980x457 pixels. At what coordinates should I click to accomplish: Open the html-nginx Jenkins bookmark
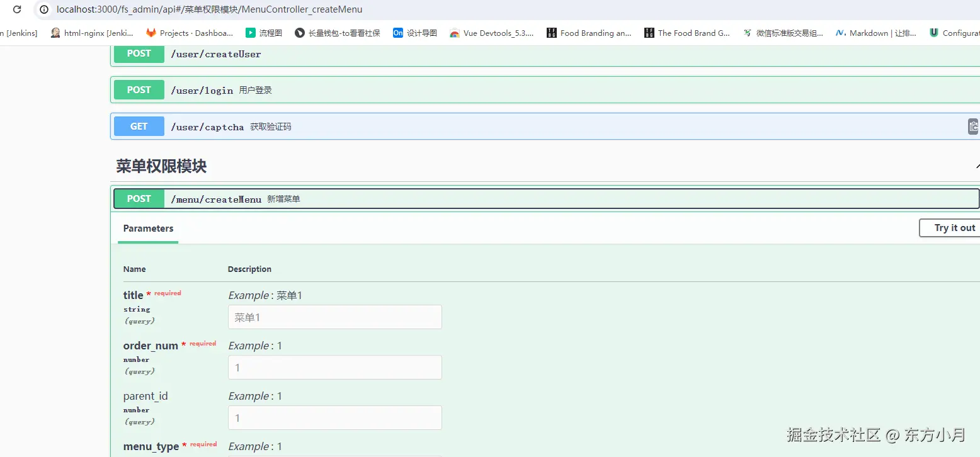point(92,33)
